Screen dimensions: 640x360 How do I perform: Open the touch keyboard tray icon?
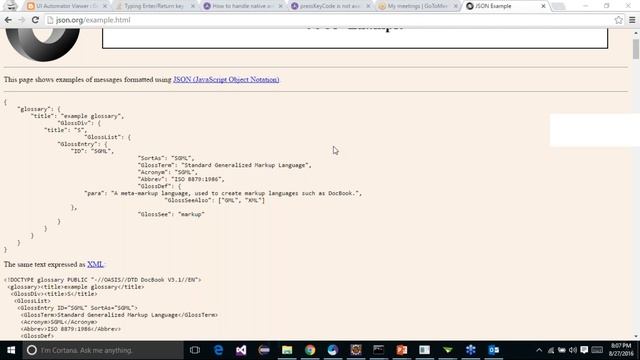point(597,350)
